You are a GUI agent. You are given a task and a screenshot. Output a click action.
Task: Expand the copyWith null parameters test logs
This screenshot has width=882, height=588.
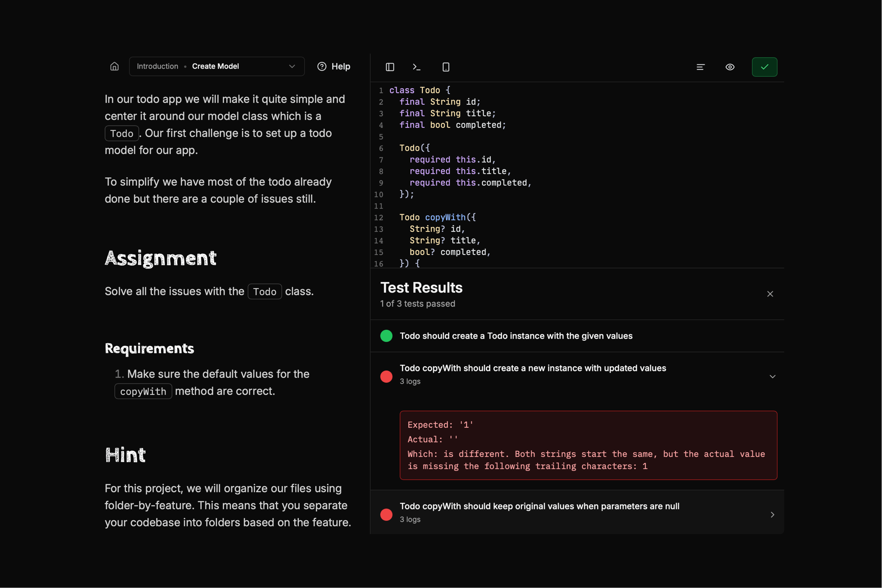(x=772, y=514)
